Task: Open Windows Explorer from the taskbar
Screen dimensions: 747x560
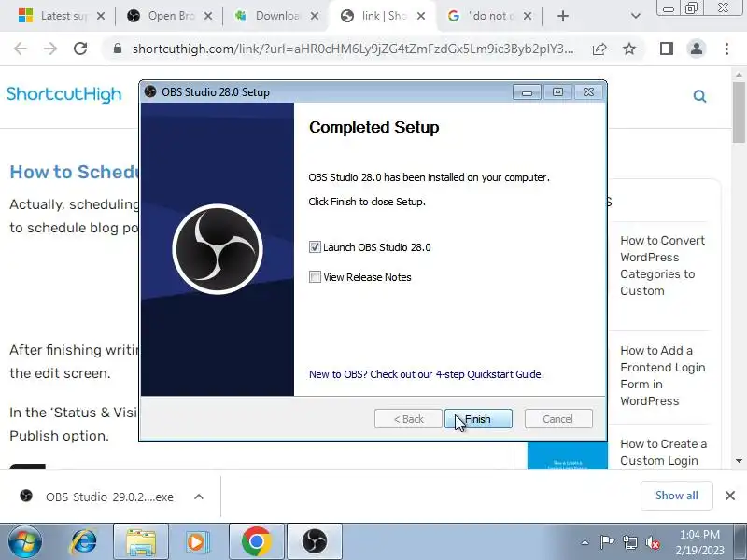Action: point(141,542)
